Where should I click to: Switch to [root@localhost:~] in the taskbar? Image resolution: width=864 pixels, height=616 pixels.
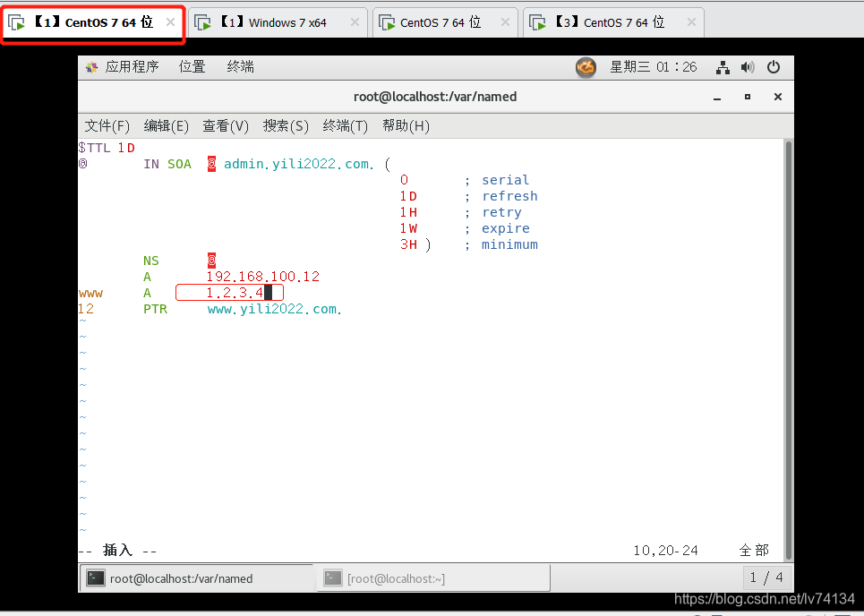coord(433,578)
